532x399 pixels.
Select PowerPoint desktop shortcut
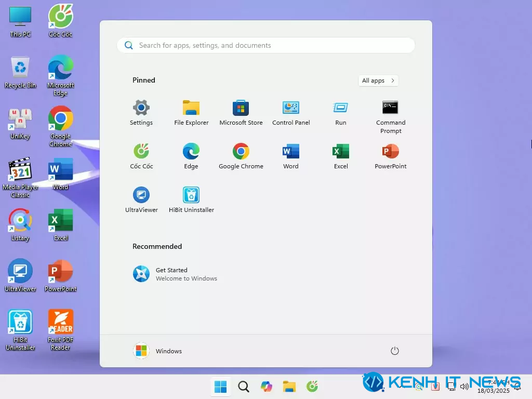point(60,275)
